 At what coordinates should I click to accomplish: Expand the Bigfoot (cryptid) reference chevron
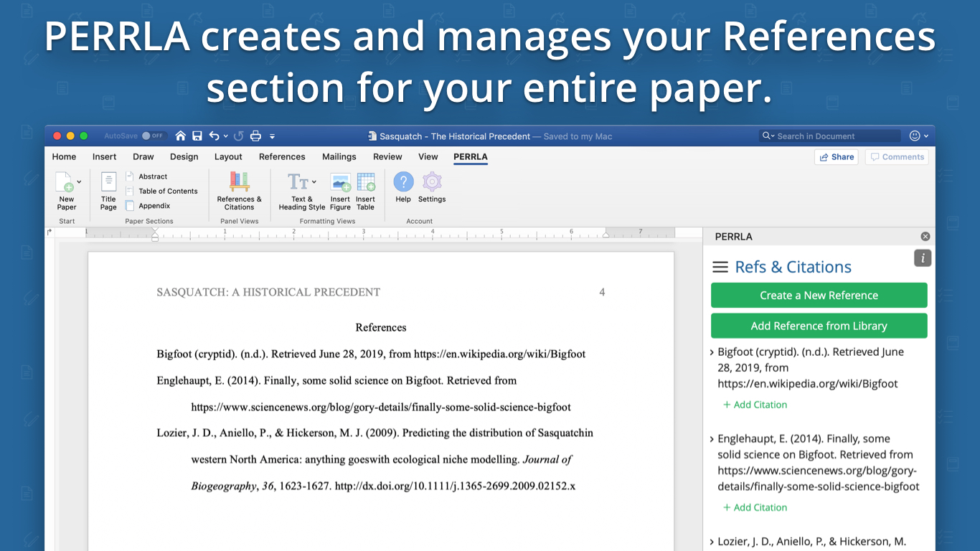click(x=712, y=352)
